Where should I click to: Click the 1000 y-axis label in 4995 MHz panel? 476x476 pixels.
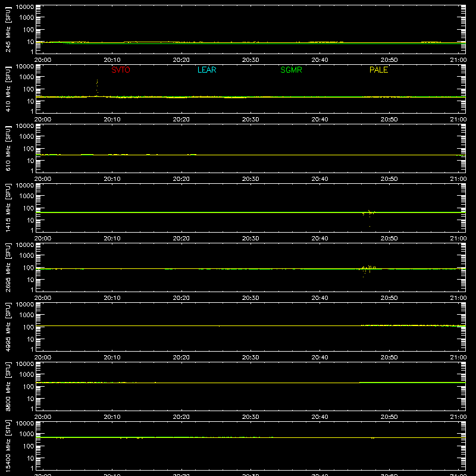(27, 315)
